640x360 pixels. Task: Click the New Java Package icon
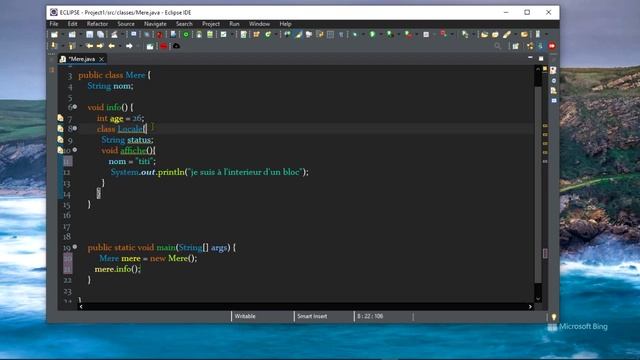click(256, 35)
